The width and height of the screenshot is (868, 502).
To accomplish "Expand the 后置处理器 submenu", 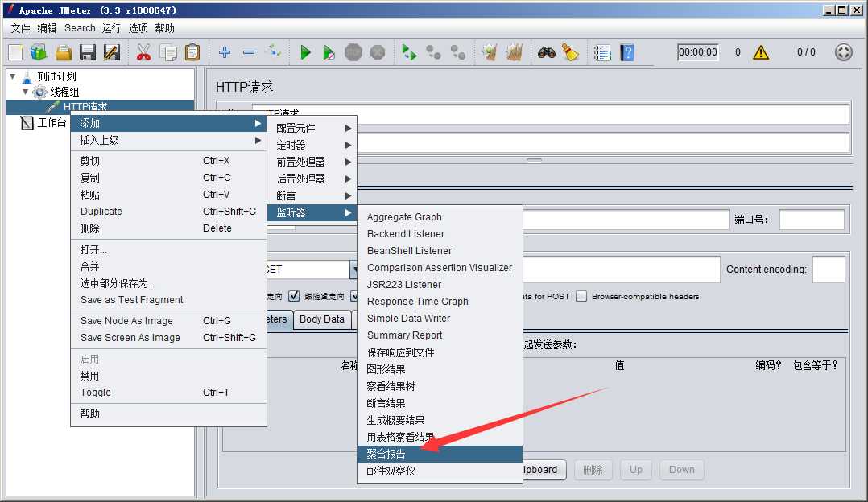I will [x=312, y=179].
